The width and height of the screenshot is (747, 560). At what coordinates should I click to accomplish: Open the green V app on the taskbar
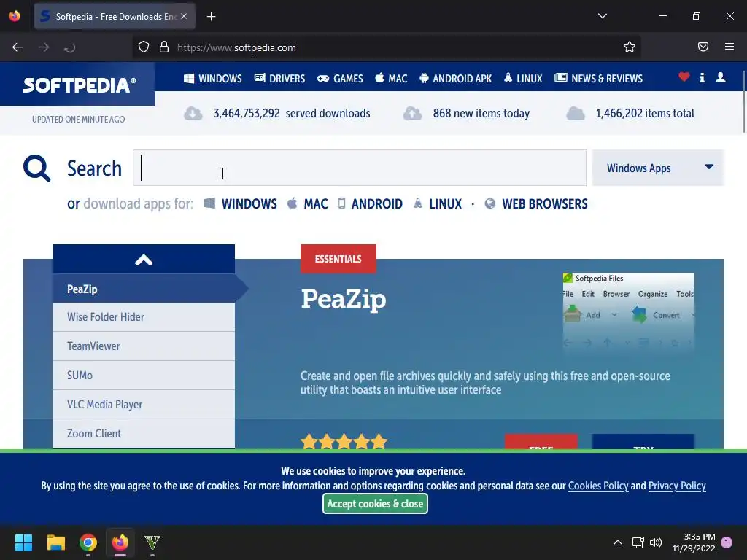click(x=152, y=542)
